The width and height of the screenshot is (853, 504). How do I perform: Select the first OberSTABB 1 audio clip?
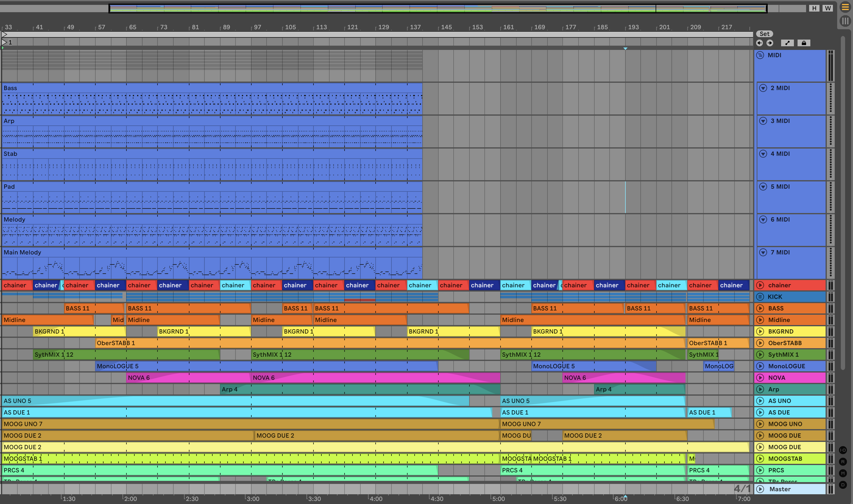point(390,343)
